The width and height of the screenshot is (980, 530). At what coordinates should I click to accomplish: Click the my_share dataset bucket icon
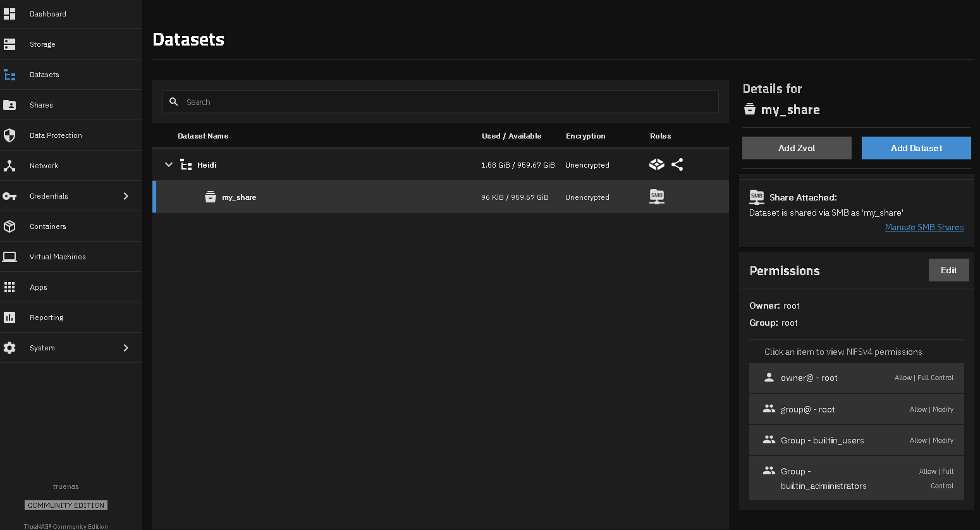(211, 197)
